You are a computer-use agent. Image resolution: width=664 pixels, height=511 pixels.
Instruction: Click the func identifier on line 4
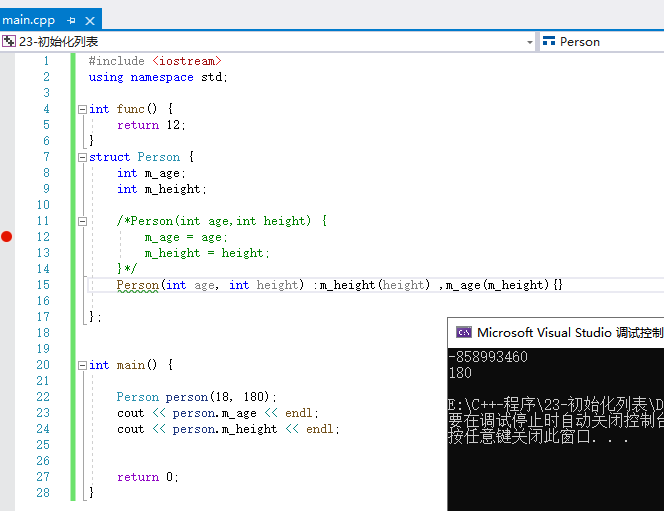(x=130, y=109)
